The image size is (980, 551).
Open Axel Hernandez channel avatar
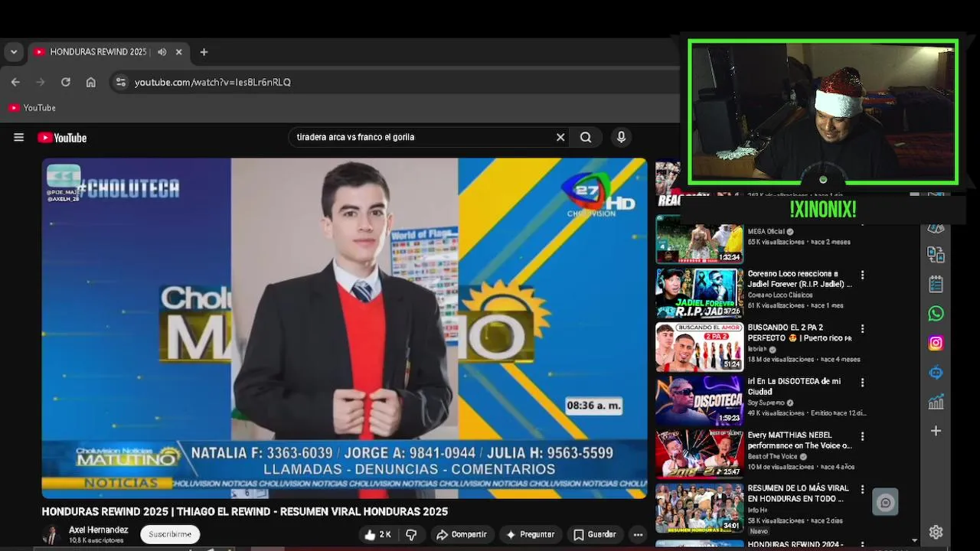click(x=51, y=534)
